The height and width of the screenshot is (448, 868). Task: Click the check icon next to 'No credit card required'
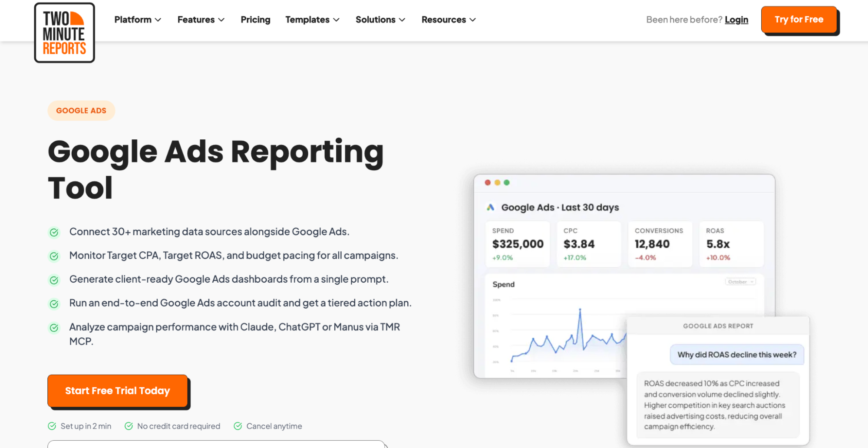pyautogui.click(x=129, y=426)
